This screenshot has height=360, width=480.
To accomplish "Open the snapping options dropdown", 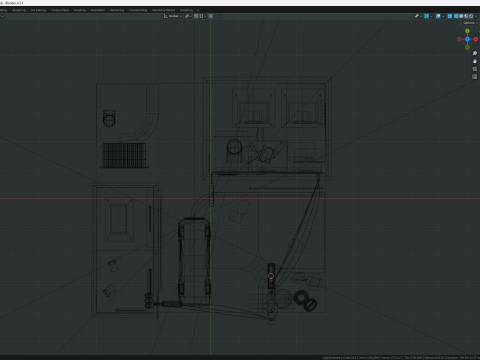I will pyautogui.click(x=202, y=16).
